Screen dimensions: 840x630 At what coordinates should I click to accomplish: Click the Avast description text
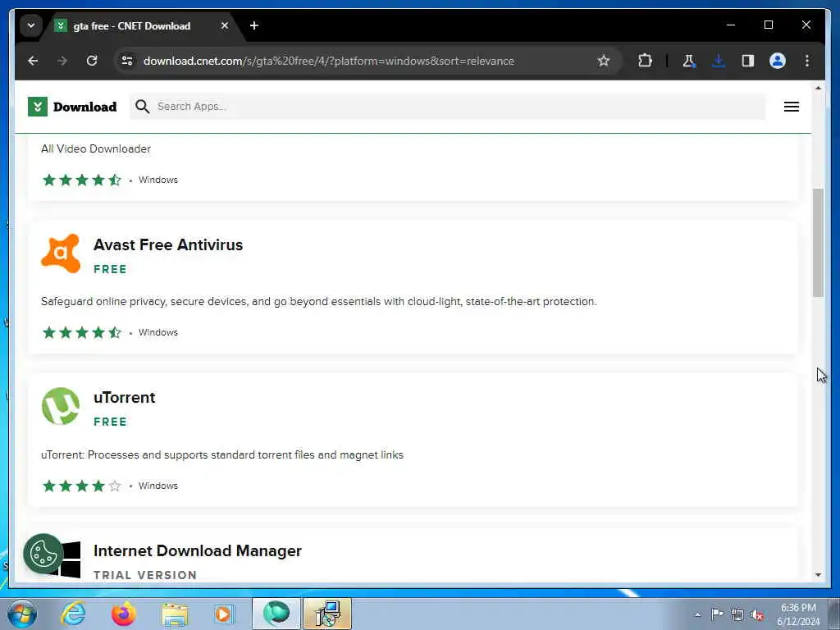point(319,302)
